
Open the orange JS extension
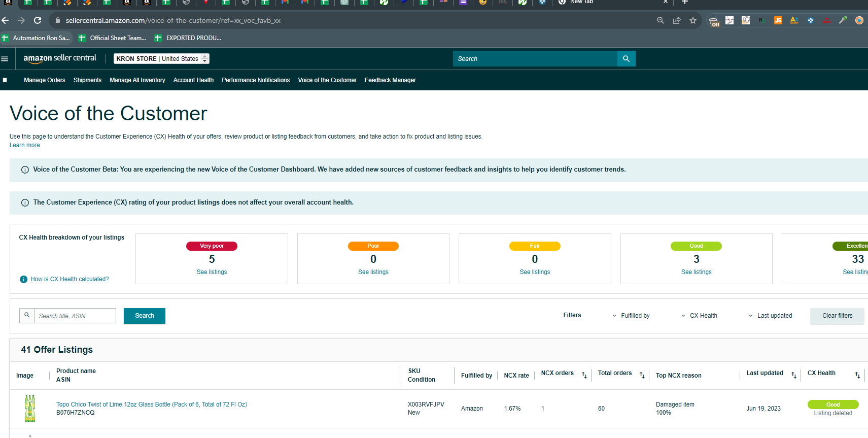pos(778,20)
